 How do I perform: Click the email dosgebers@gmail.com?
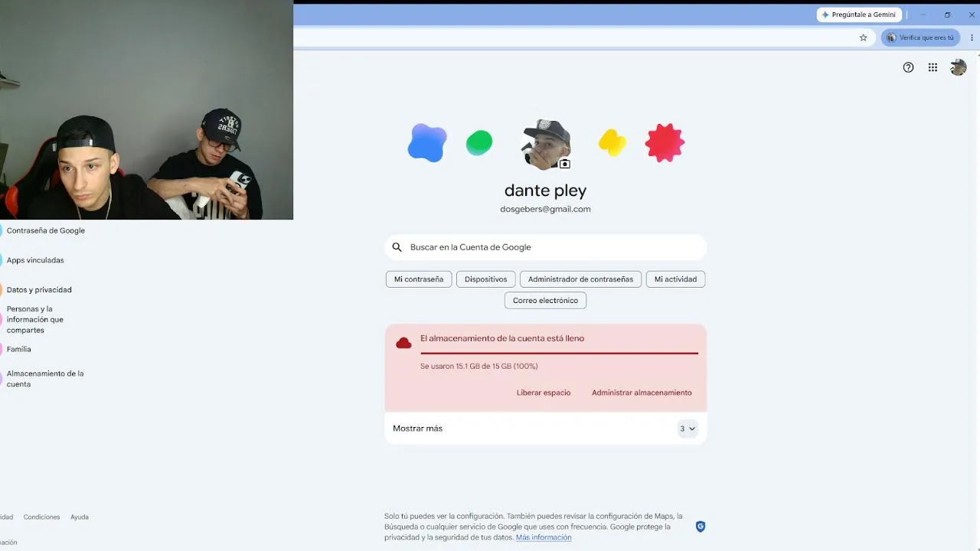coord(545,209)
